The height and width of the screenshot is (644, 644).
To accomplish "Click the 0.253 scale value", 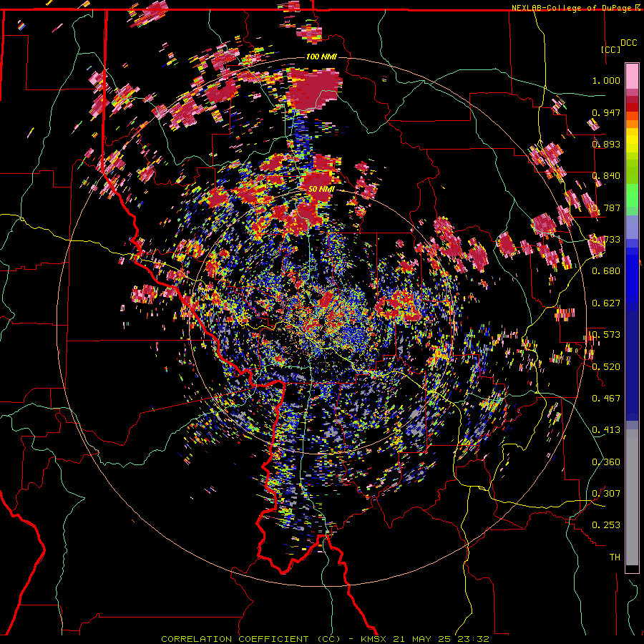I will point(606,525).
